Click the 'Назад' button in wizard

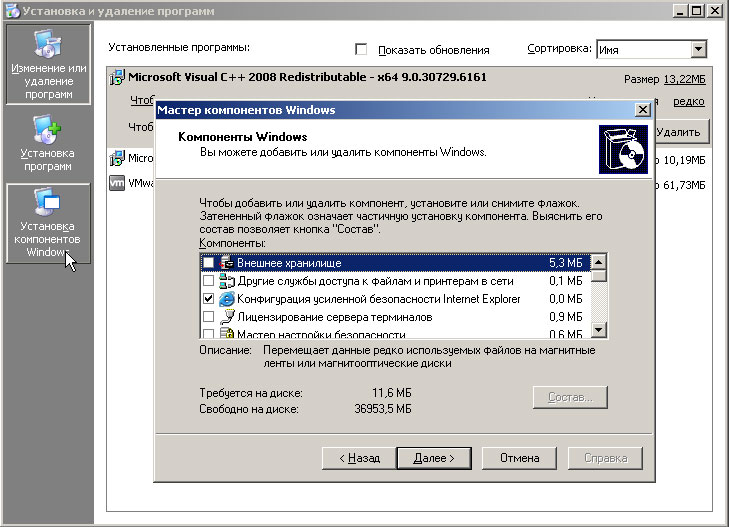click(359, 458)
